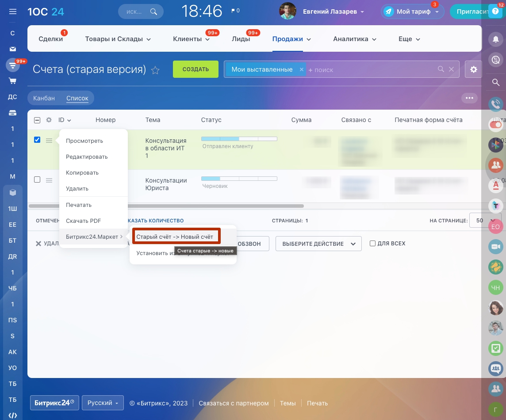Open Связаться с партнером link
The image size is (506, 420).
click(x=234, y=403)
